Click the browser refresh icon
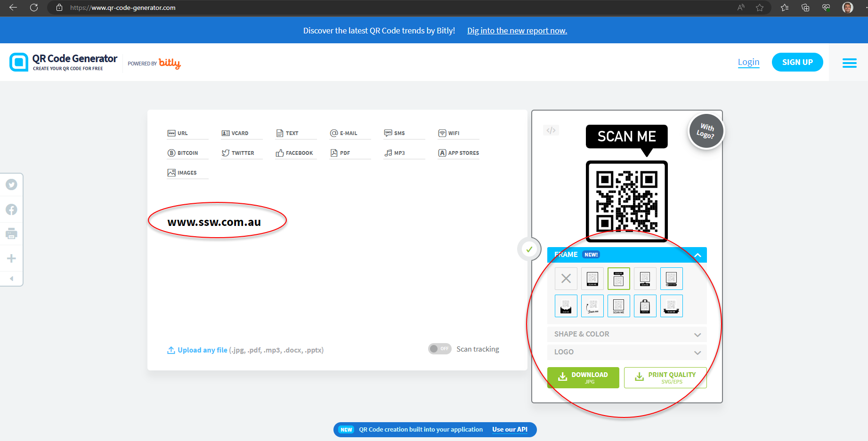 point(34,8)
